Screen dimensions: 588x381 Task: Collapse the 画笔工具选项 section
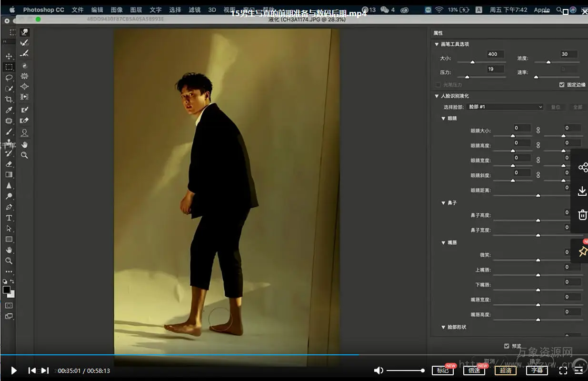point(437,44)
